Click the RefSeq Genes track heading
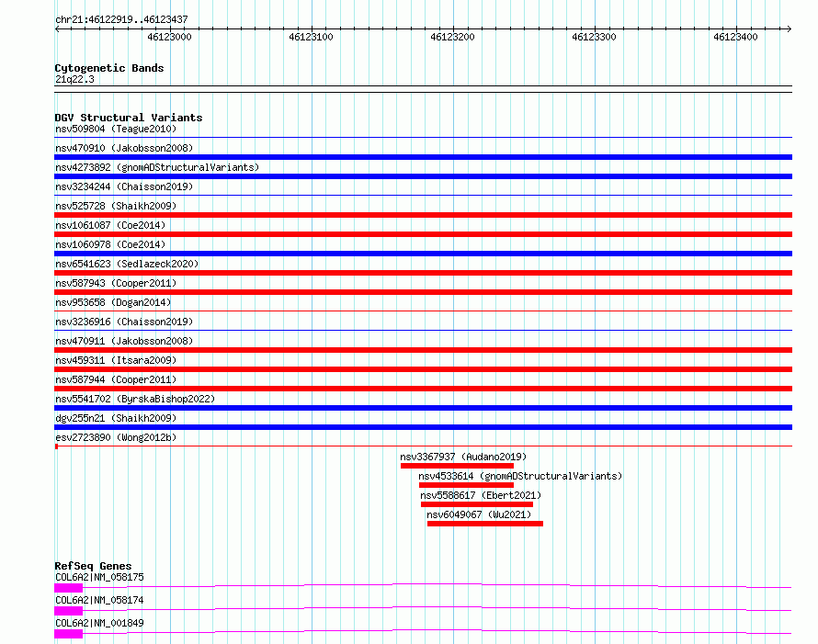 [x=93, y=566]
